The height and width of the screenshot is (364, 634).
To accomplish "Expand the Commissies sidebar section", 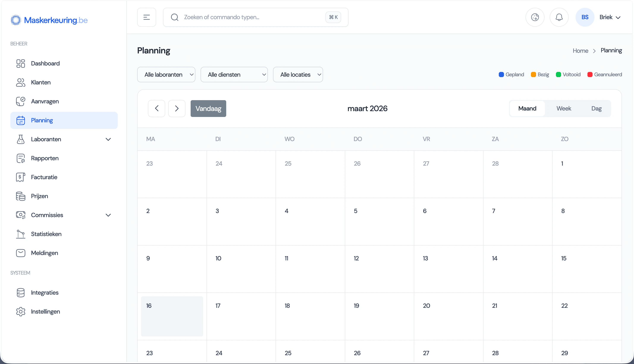I will [108, 215].
